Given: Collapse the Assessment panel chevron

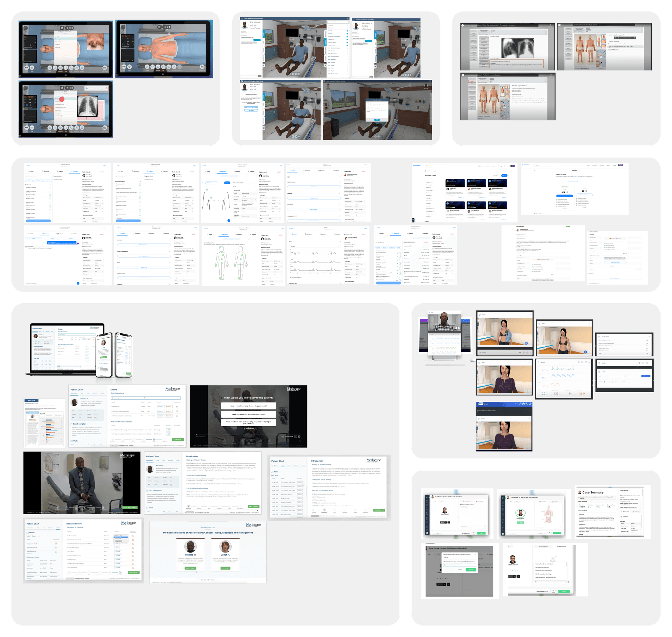Looking at the screenshot, I should (650, 337).
